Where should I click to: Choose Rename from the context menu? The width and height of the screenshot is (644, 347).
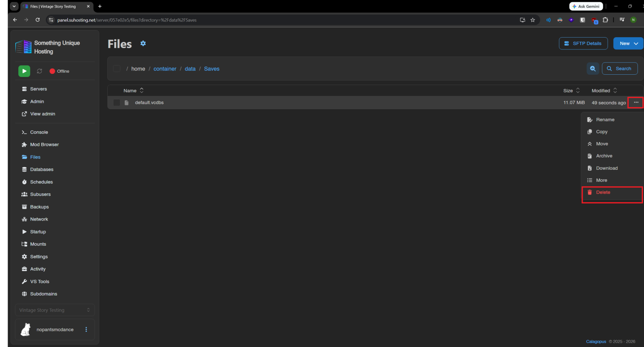click(x=612, y=119)
